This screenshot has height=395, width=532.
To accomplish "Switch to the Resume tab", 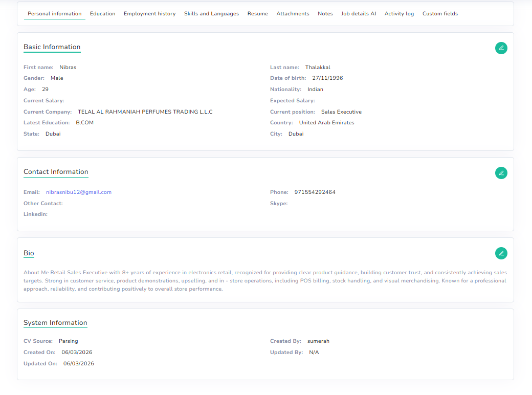I will coord(257,13).
